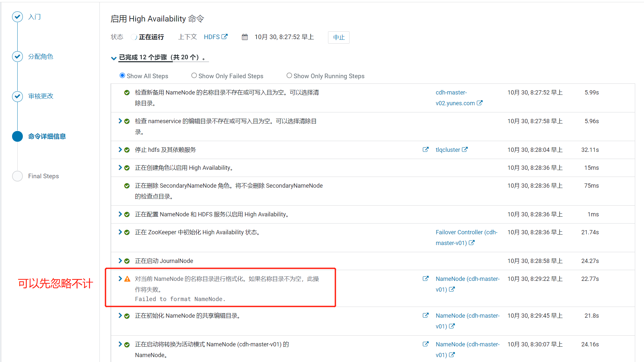Open external link icon on format NameNode row
644x362 pixels.
(x=426, y=279)
